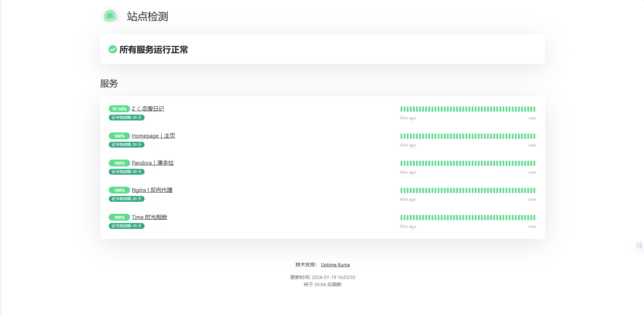Click certificate expiry badge under Z C 恋爱日记
The height and width of the screenshot is (315, 644).
point(127,117)
